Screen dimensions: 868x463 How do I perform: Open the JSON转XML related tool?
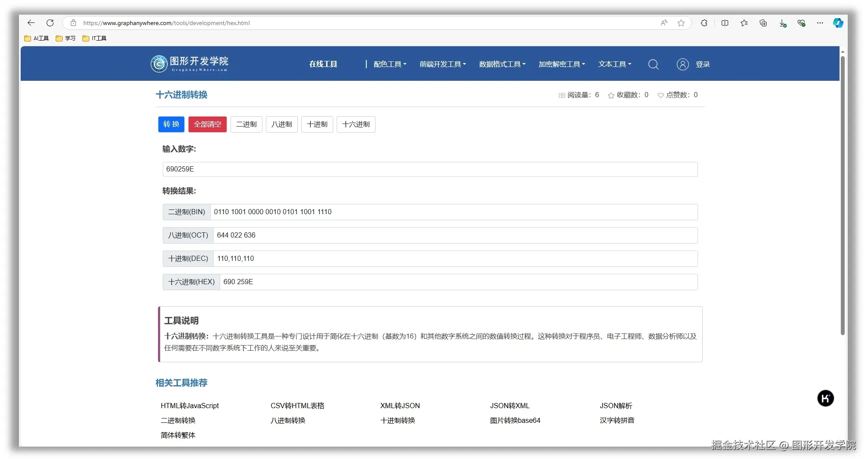point(510,406)
